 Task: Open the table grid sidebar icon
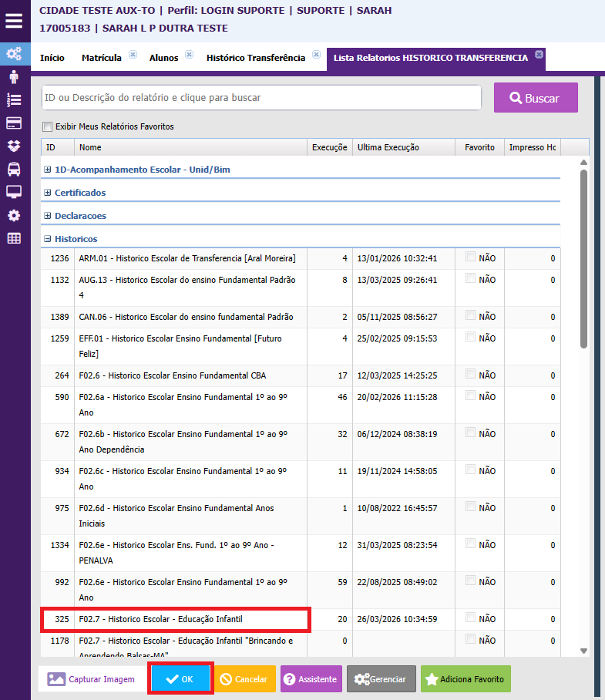14,238
